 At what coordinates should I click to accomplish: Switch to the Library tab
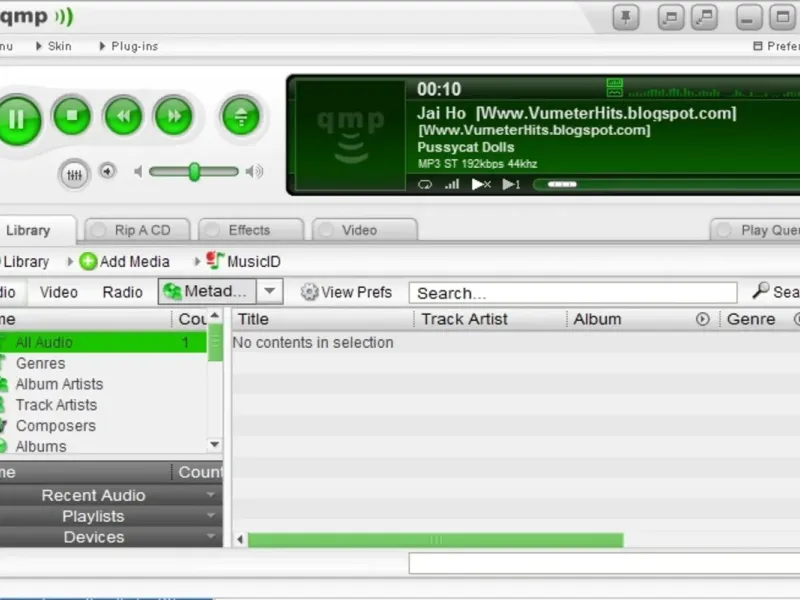(x=36, y=230)
